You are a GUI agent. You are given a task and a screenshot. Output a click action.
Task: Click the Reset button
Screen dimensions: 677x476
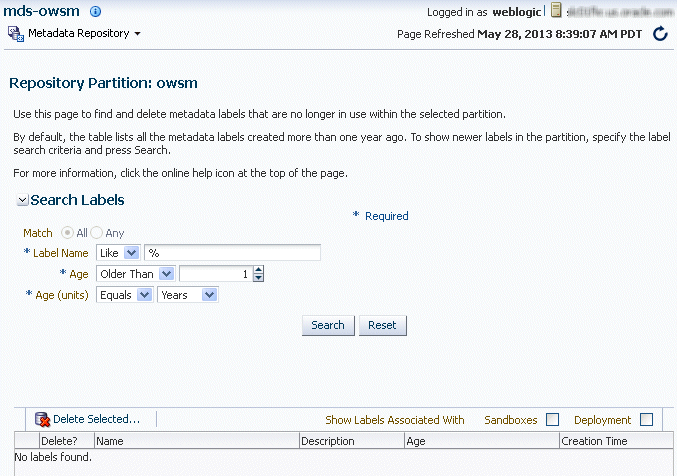(x=383, y=325)
